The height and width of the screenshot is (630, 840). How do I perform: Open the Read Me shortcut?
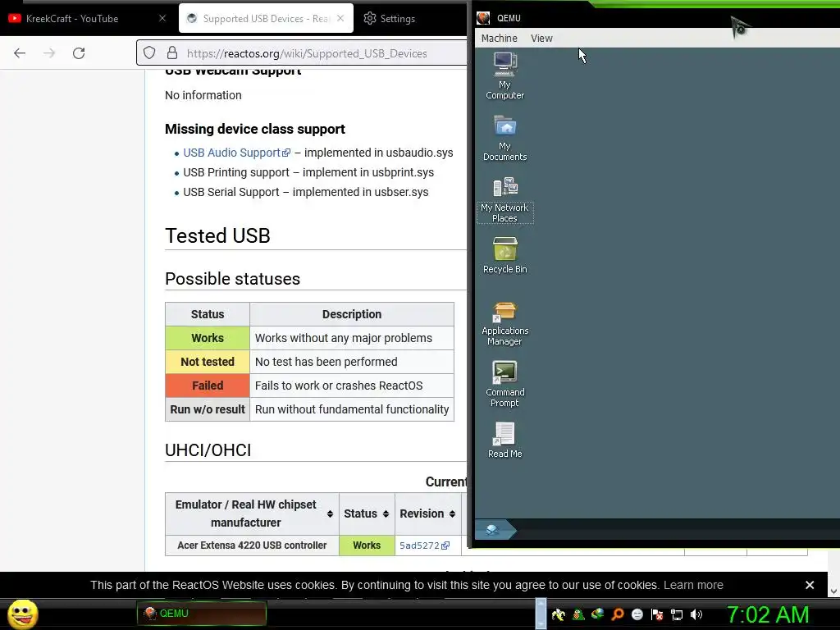(504, 440)
